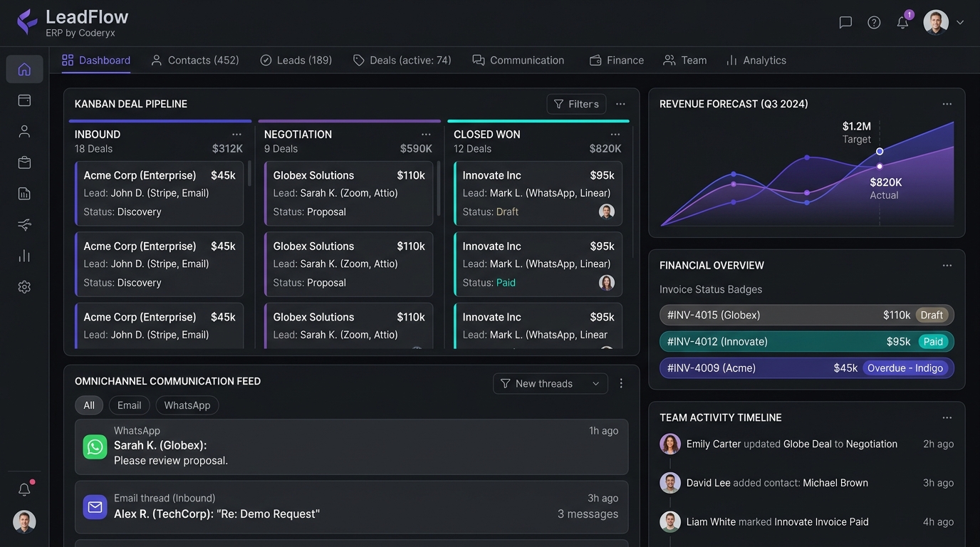Open Alex R. (TechCorp) email thread
The height and width of the screenshot is (547, 980).
352,507
